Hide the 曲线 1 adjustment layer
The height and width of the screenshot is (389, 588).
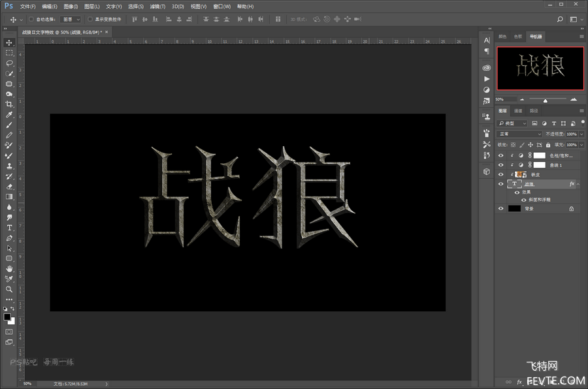tap(501, 165)
